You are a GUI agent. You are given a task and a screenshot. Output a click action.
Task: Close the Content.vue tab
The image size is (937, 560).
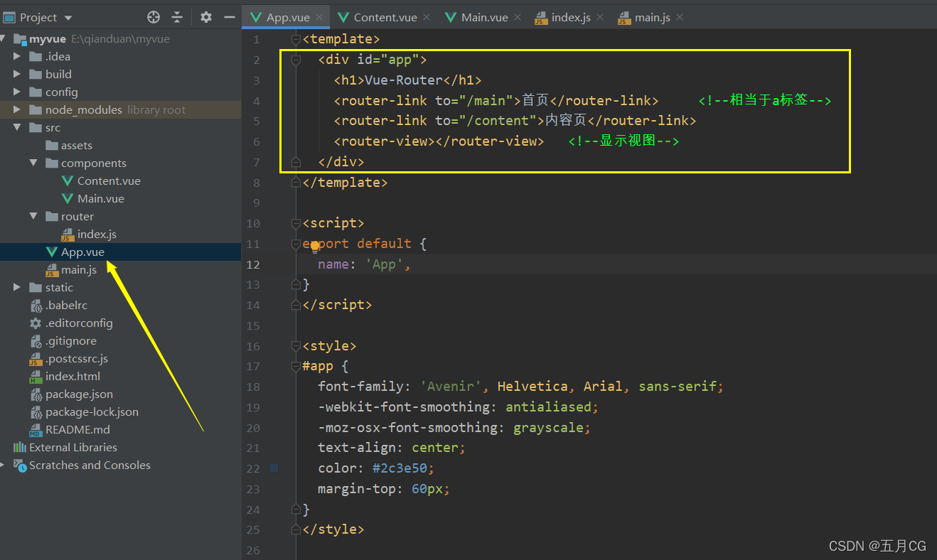(x=427, y=18)
